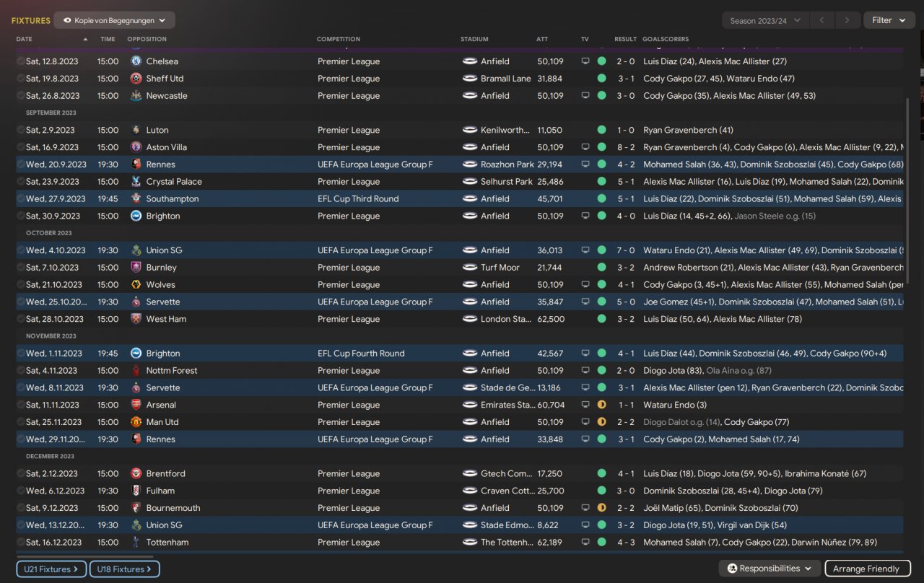Click the TV icon on the Tottenham fixture
Viewport: 924px width, 583px height.
[585, 543]
